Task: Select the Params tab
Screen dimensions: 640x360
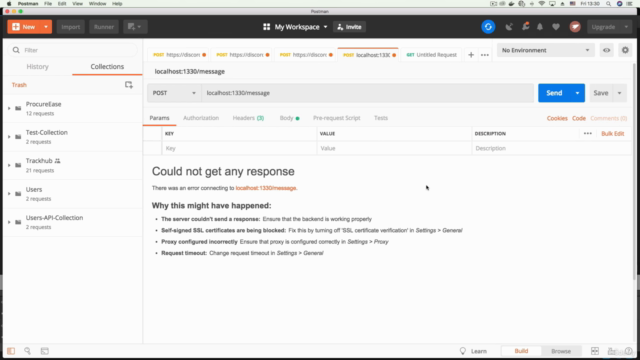Action: (159, 118)
